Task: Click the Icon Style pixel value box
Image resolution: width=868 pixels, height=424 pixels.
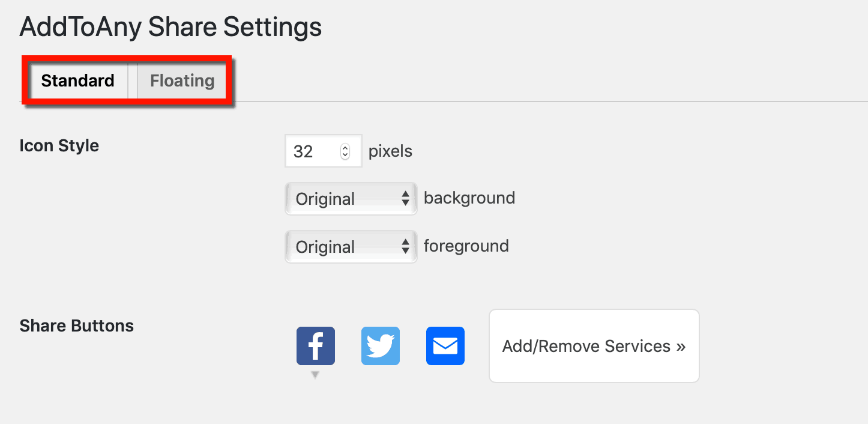Action: click(x=312, y=151)
